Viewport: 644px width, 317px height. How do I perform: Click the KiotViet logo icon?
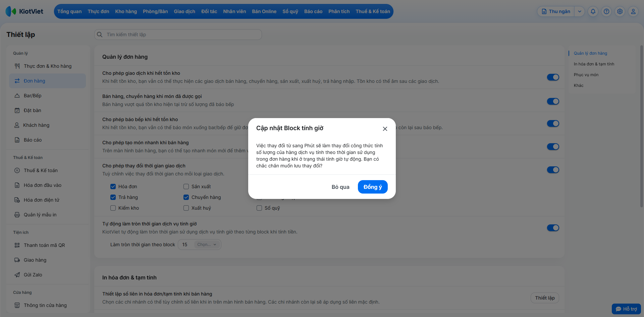pos(11,11)
